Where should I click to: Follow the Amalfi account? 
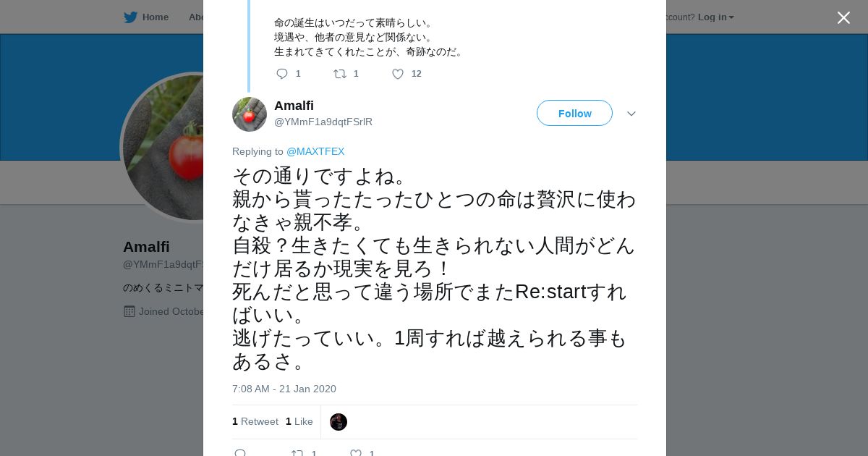pyautogui.click(x=574, y=114)
